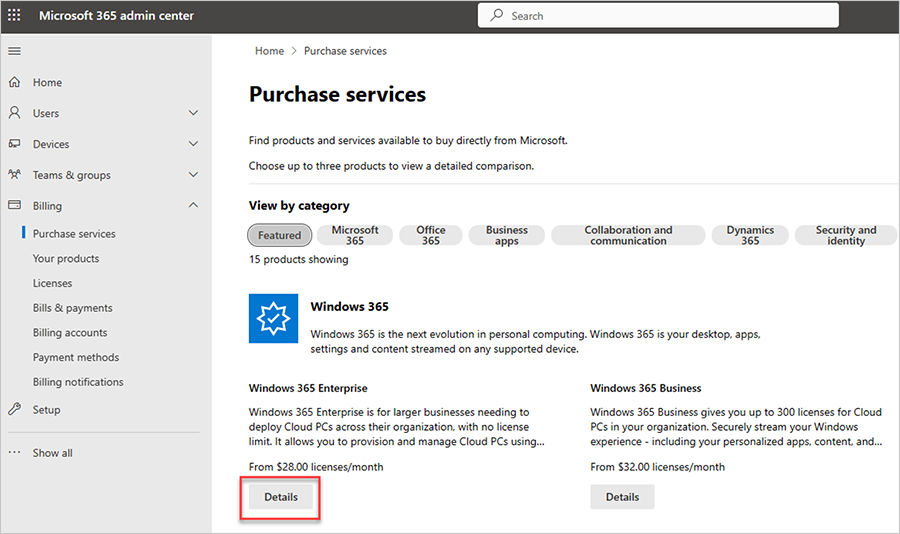Select the Security and identity category
Image resolution: width=900 pixels, height=534 pixels.
[x=845, y=235]
